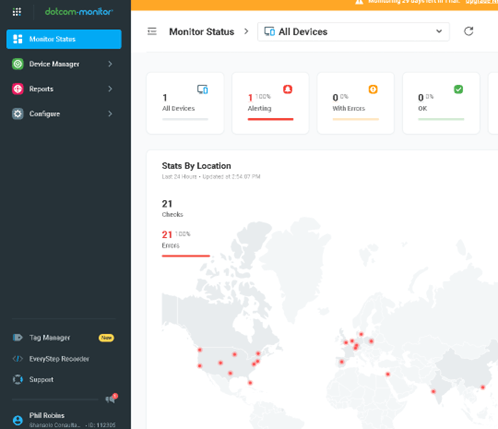Select Monitor Status in sidebar
The height and width of the screenshot is (429, 498).
pos(64,39)
